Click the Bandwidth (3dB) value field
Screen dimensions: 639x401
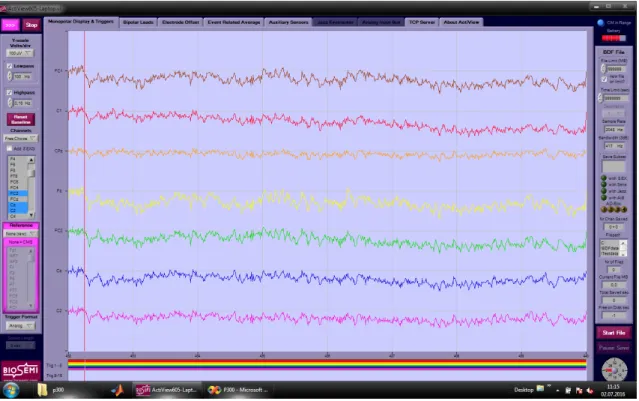coord(614,146)
